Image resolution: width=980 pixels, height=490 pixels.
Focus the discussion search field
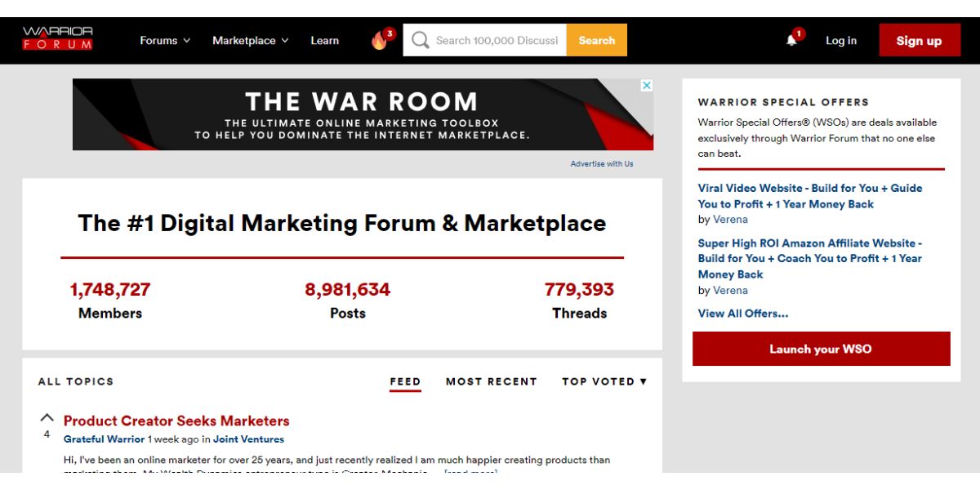[x=497, y=40]
